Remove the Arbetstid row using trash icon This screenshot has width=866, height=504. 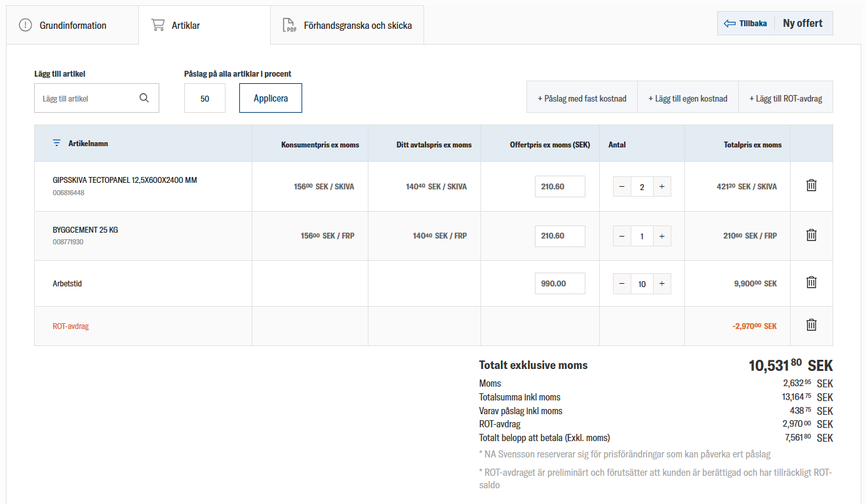tap(811, 282)
